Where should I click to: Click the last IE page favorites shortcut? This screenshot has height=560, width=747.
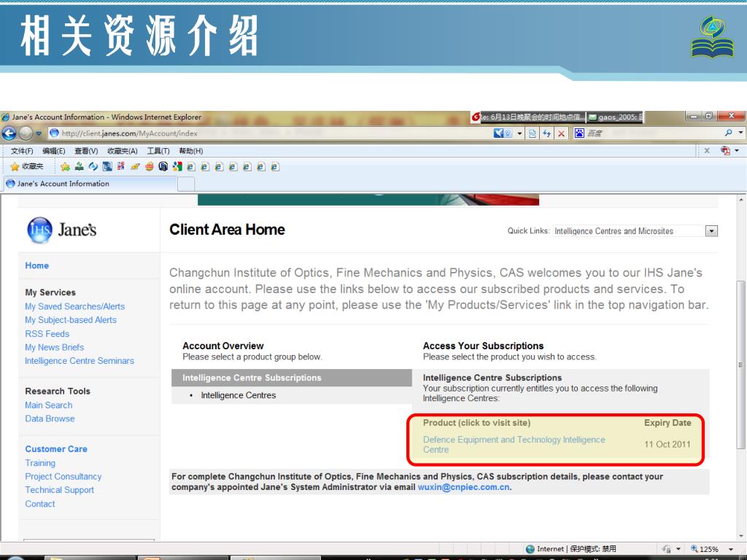click(275, 167)
